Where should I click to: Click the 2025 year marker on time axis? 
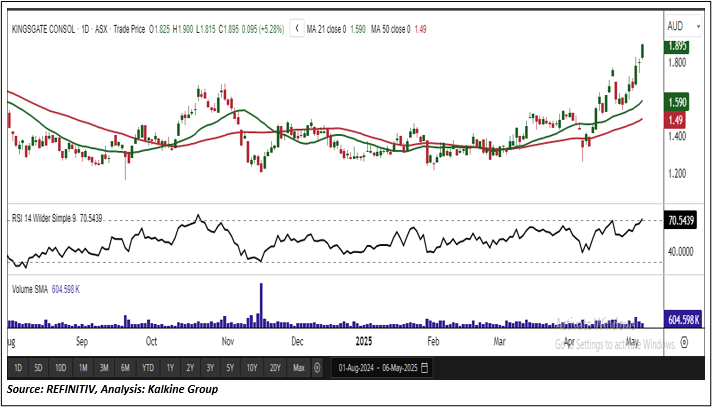[x=364, y=342]
